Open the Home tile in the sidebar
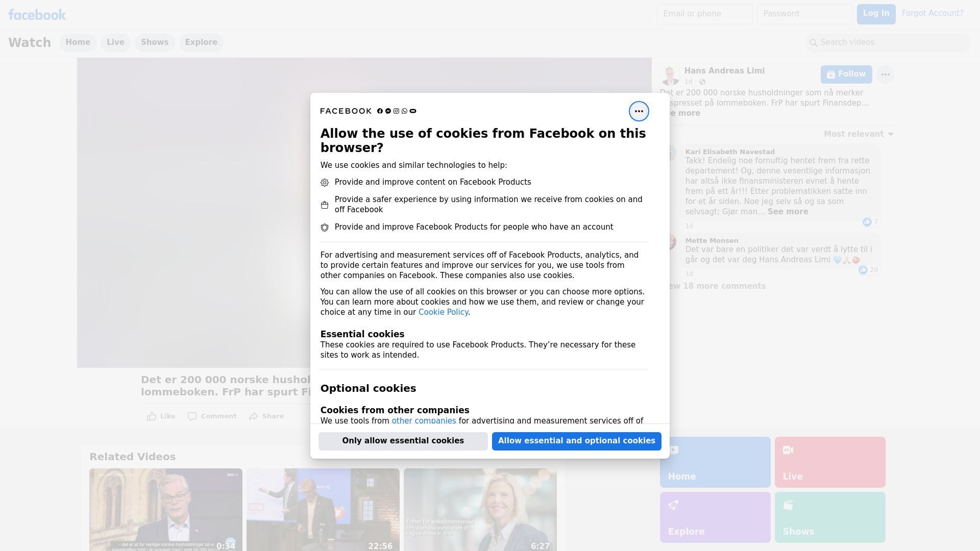Screen dimensions: 980x551 tap(715, 462)
